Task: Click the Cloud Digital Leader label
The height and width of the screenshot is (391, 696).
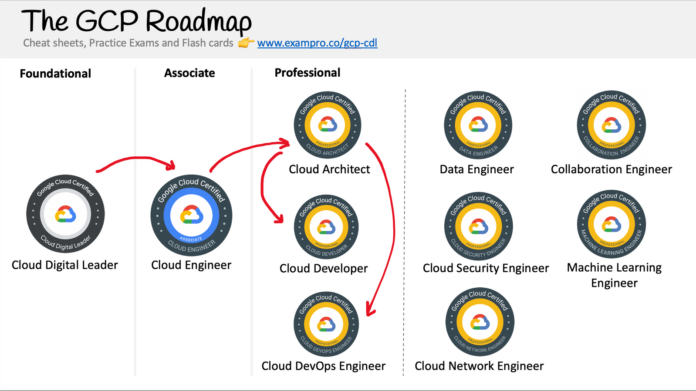Action: pyautogui.click(x=65, y=265)
